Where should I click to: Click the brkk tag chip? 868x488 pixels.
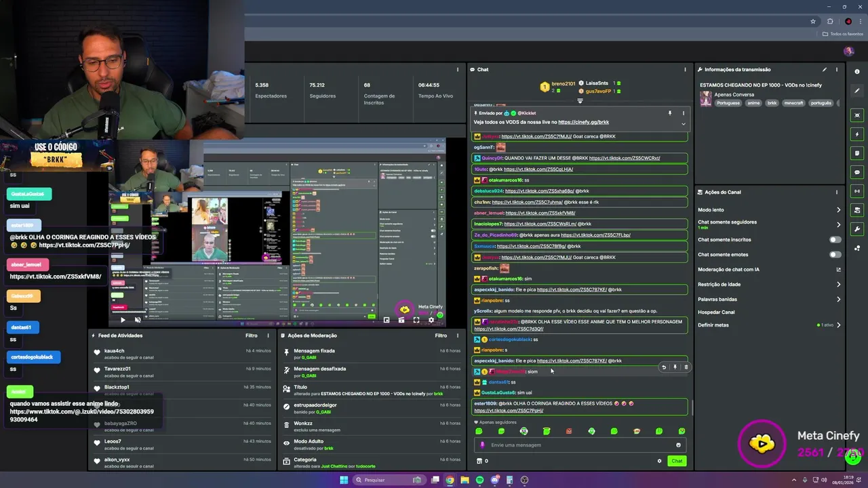[x=772, y=103]
